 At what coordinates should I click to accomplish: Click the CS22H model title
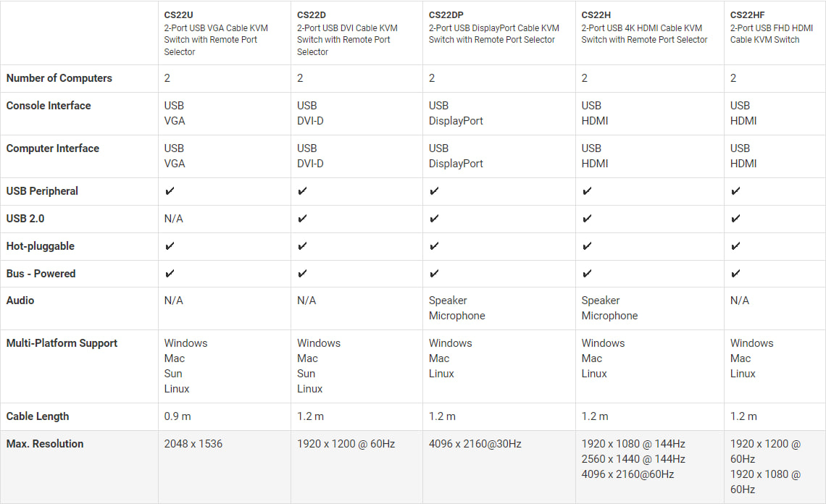click(x=596, y=14)
